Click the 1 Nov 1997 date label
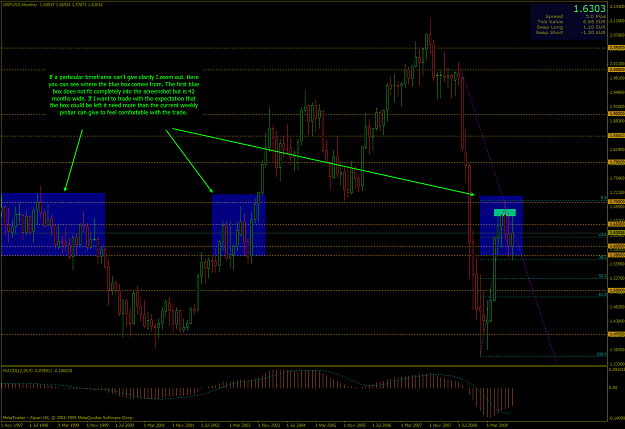This screenshot has width=625, height=429. coord(12,425)
